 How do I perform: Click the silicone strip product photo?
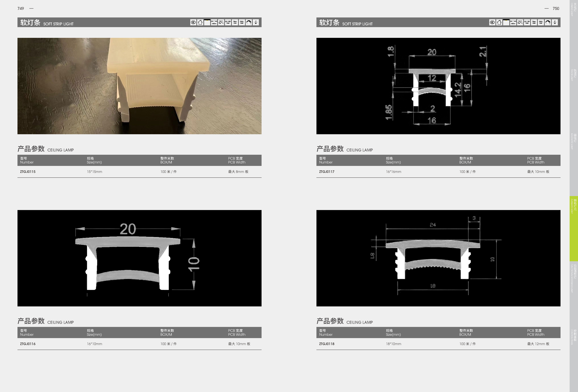click(x=139, y=86)
